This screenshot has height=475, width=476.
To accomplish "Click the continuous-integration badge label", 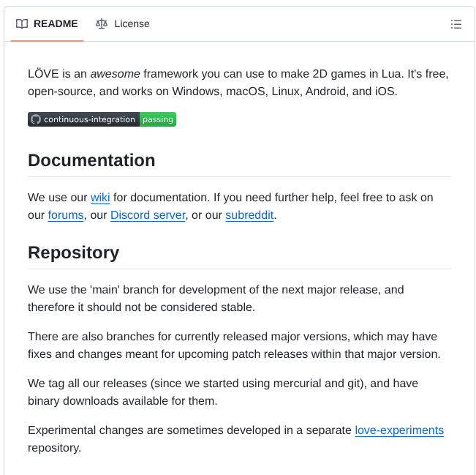I will point(89,119).
